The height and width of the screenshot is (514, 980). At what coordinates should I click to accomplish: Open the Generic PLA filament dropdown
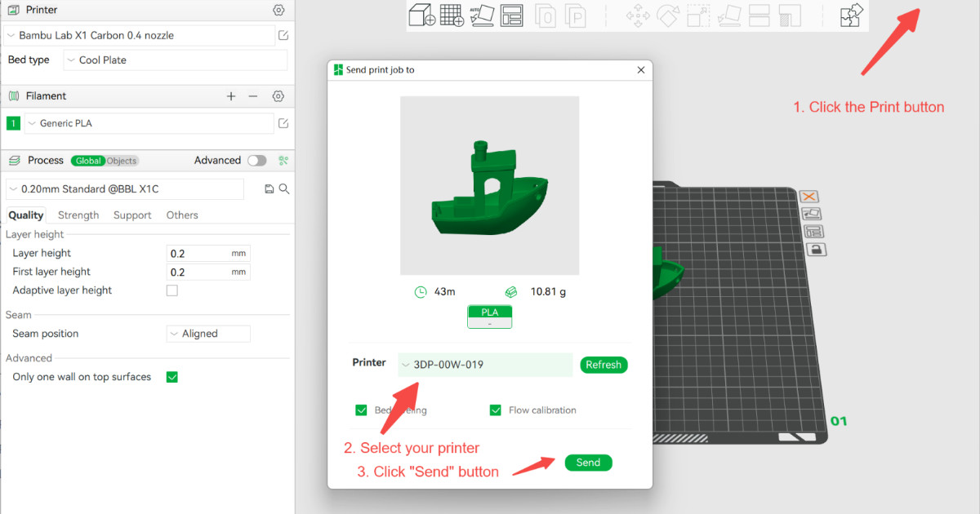148,123
